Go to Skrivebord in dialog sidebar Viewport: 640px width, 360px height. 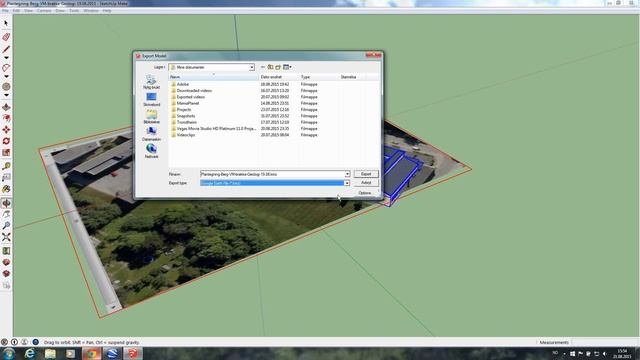point(151,99)
